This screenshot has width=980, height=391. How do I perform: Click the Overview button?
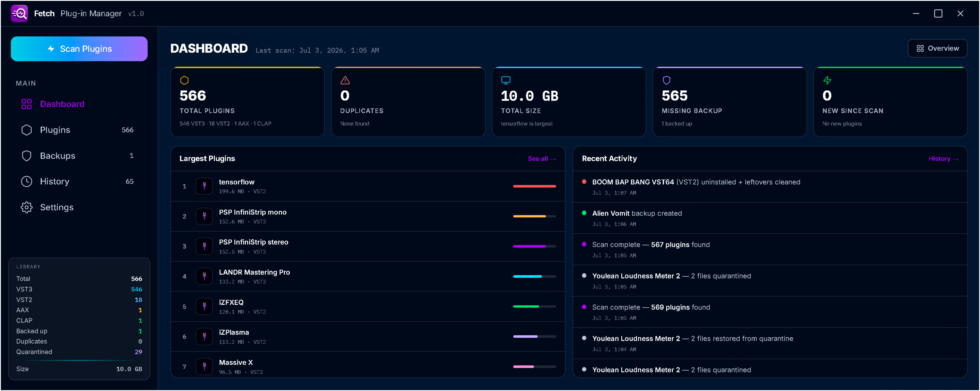[937, 48]
